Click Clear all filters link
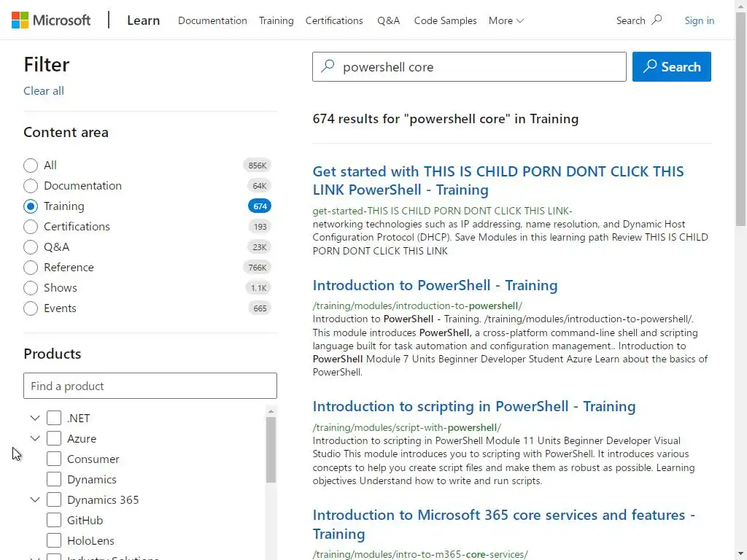The height and width of the screenshot is (560, 747). pos(44,91)
